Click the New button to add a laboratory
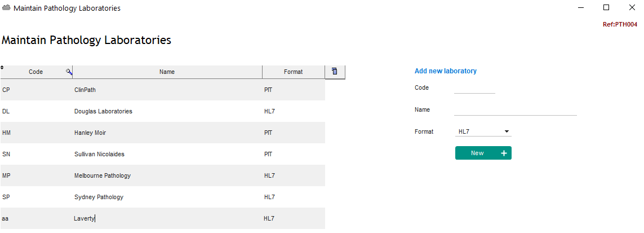The height and width of the screenshot is (233, 644). pyautogui.click(x=483, y=153)
